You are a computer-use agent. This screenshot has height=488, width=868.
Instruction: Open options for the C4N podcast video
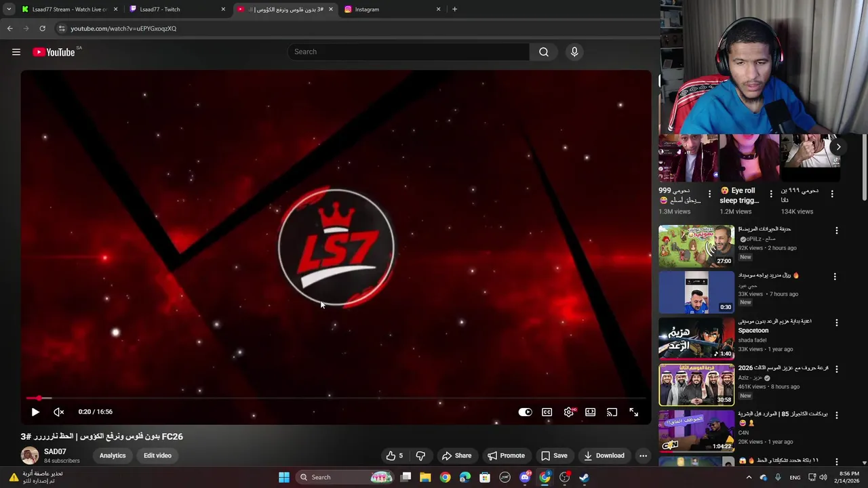(x=836, y=415)
